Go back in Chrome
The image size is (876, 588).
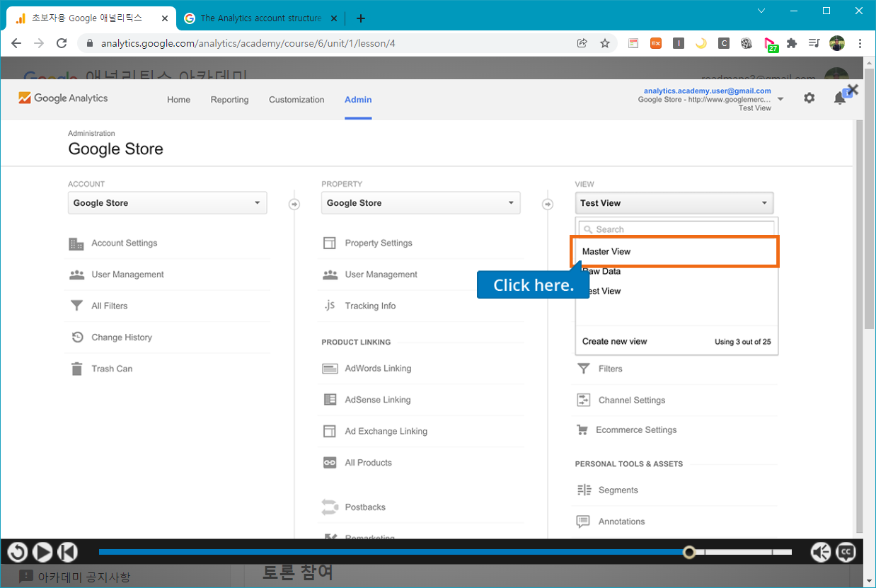click(16, 43)
